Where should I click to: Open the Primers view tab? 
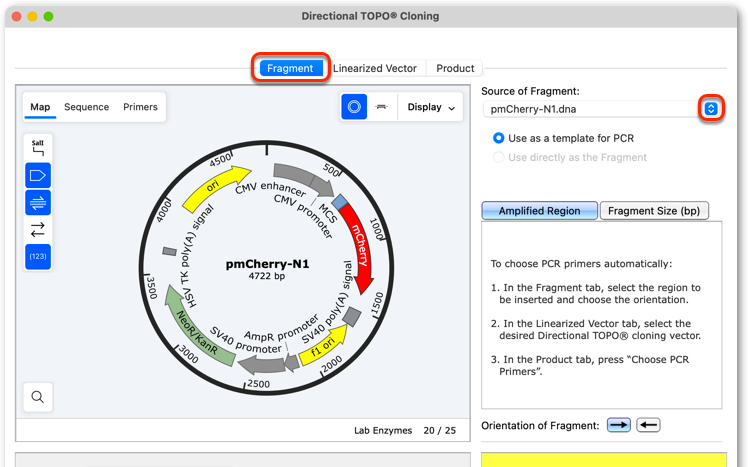(x=140, y=107)
